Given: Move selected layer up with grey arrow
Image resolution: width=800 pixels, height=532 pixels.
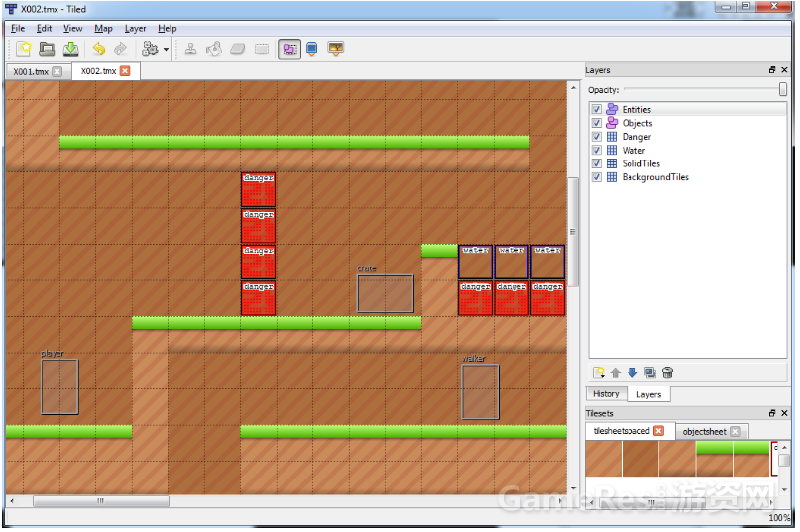Looking at the screenshot, I should pyautogui.click(x=616, y=372).
